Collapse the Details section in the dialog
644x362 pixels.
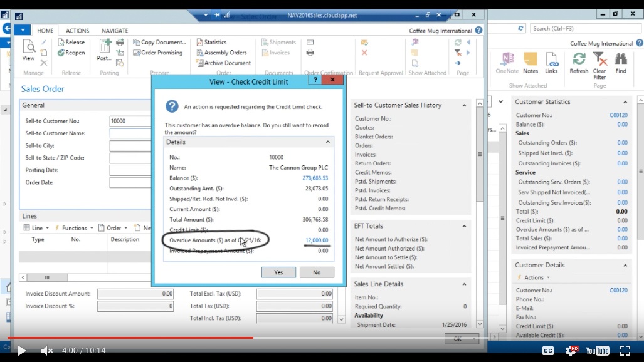[328, 142]
